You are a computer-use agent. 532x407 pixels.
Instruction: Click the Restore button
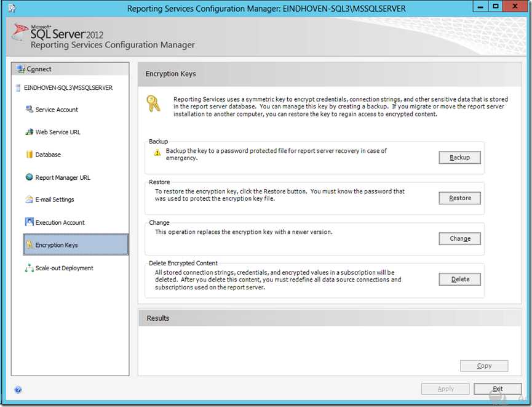coord(459,198)
